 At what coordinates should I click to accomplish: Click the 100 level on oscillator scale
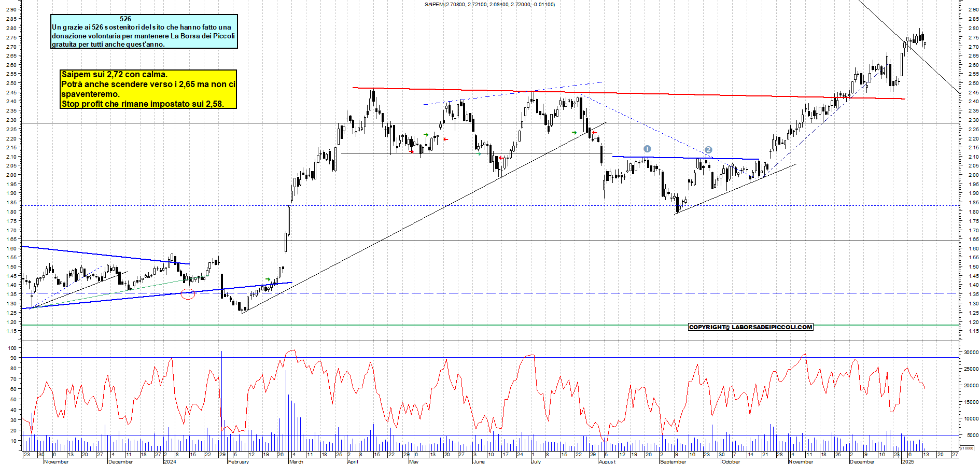click(12, 348)
